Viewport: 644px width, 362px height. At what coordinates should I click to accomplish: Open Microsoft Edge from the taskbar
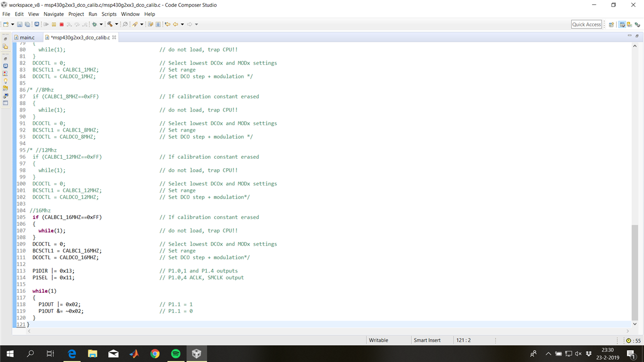(72, 354)
